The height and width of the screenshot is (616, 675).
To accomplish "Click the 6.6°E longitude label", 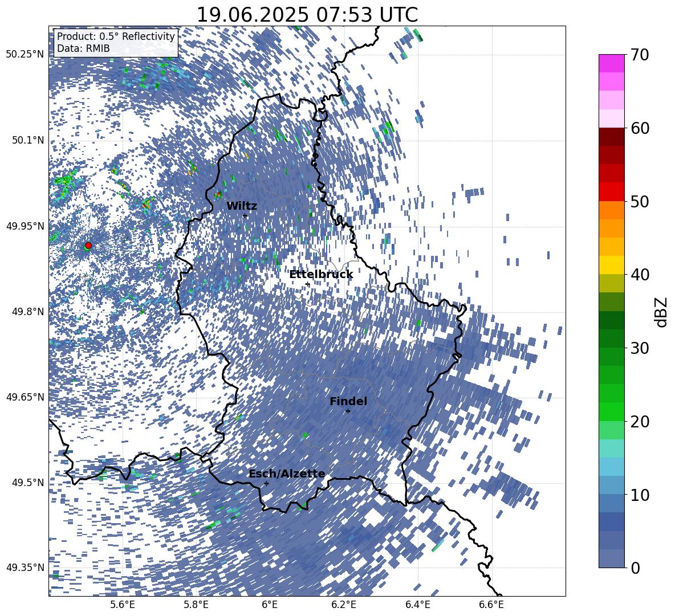I will (491, 605).
